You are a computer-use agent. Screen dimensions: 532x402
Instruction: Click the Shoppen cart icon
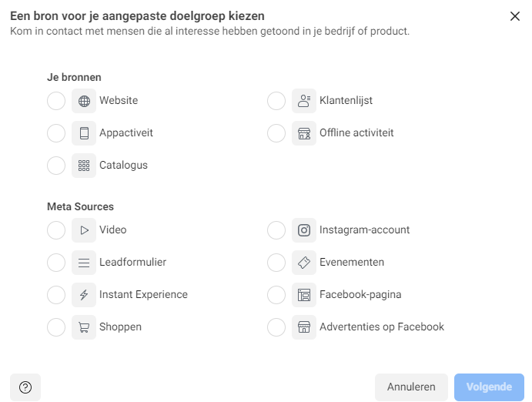point(84,327)
